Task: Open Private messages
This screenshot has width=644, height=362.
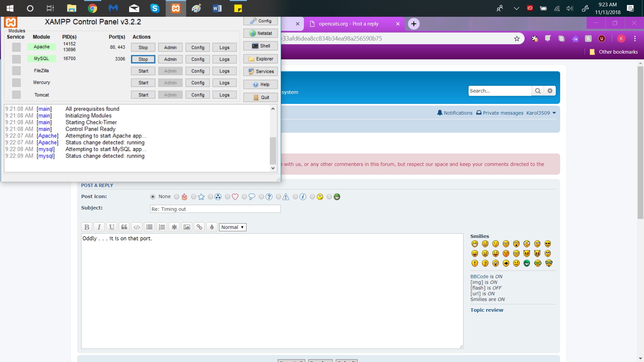Action: point(500,113)
